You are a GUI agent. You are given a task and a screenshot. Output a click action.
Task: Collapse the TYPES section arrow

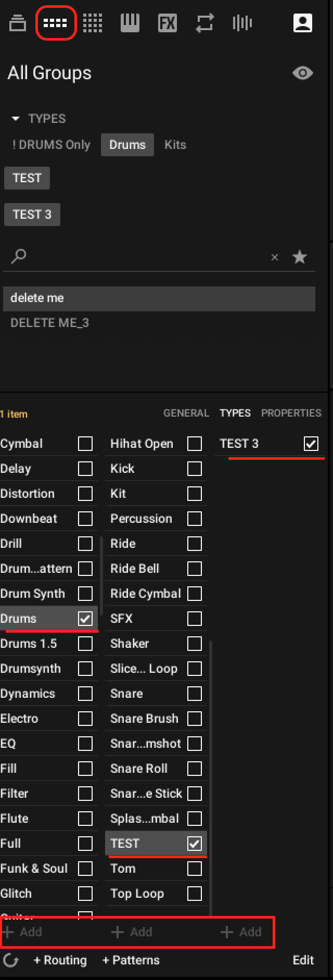16,119
